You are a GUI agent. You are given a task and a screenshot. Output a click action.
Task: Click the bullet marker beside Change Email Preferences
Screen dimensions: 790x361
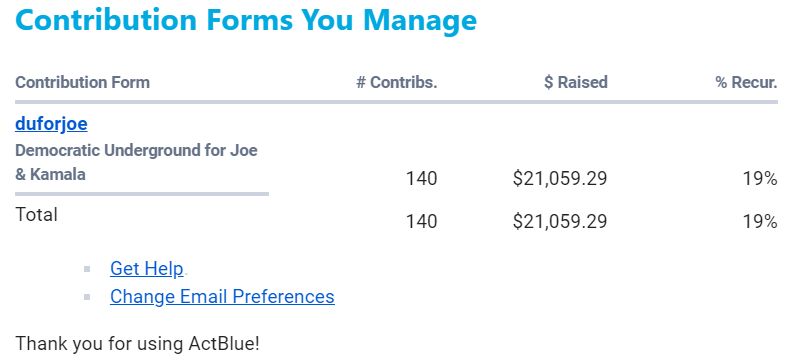[87, 297]
